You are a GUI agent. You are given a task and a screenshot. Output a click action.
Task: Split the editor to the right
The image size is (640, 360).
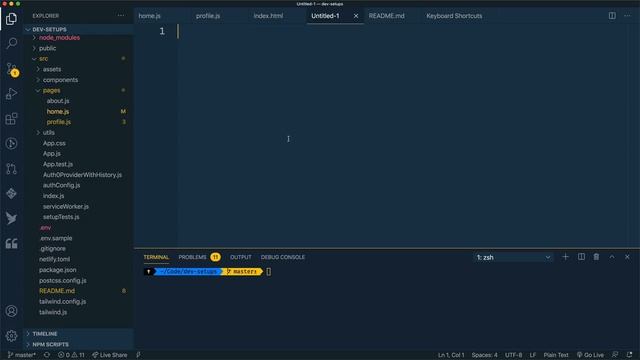tap(612, 16)
